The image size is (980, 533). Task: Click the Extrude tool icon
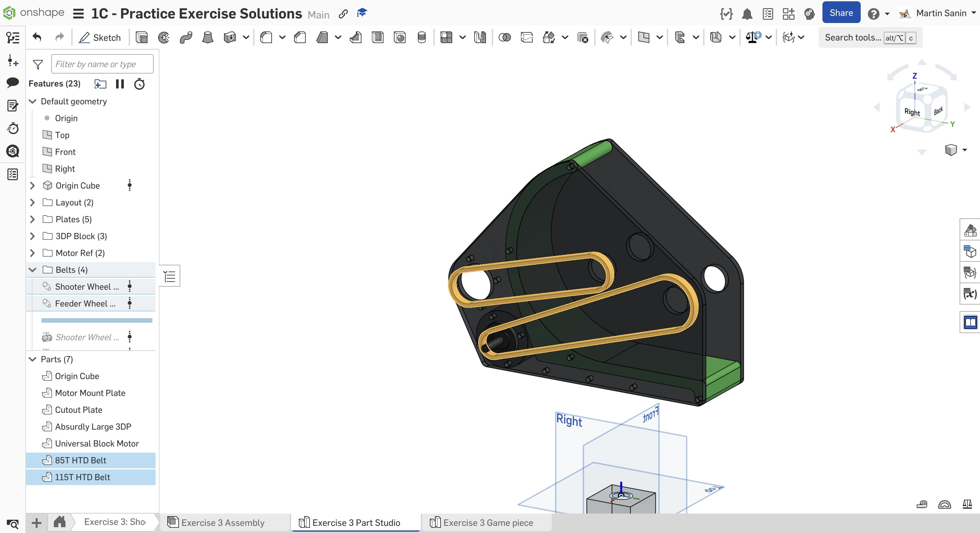tap(142, 37)
